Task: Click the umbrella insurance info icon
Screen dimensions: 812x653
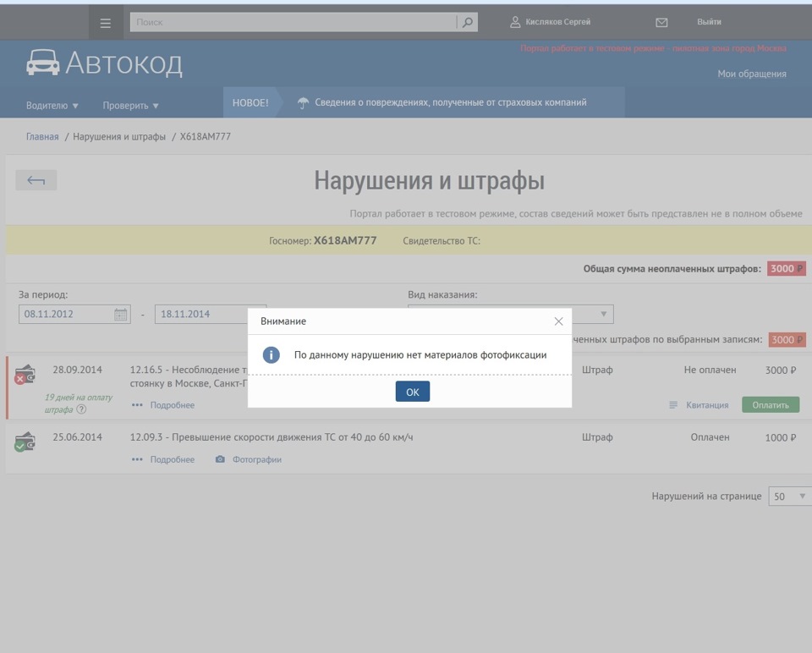Action: 303,103
